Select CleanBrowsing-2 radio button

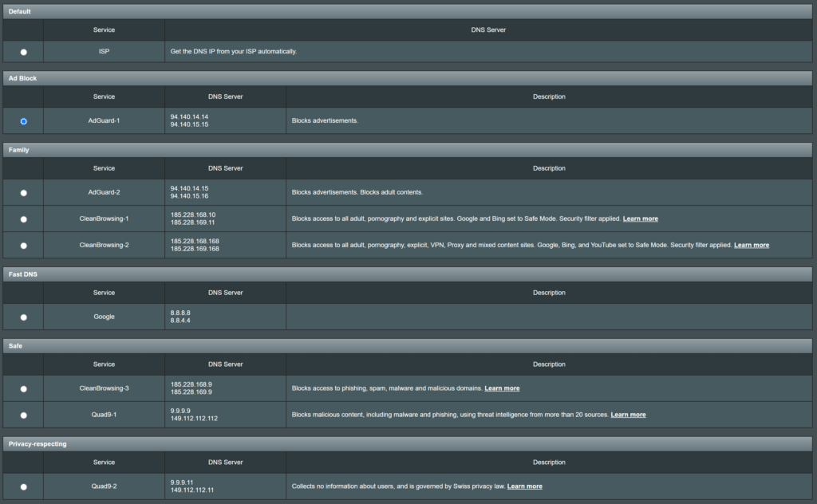coord(23,246)
